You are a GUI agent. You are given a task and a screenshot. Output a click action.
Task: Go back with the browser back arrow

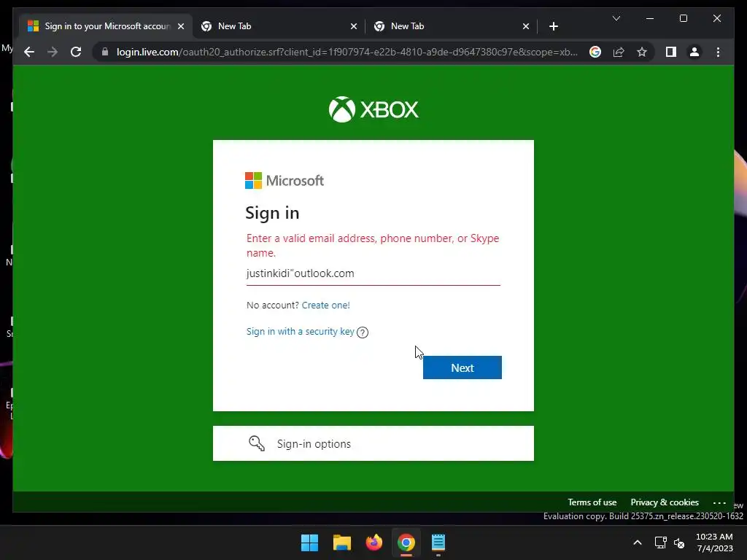(x=29, y=52)
